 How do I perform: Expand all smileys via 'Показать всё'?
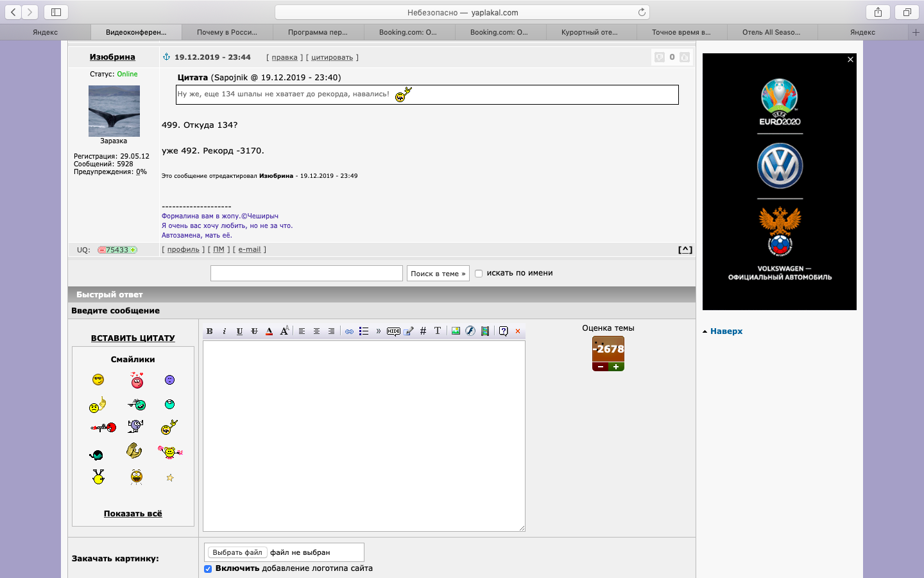(133, 514)
